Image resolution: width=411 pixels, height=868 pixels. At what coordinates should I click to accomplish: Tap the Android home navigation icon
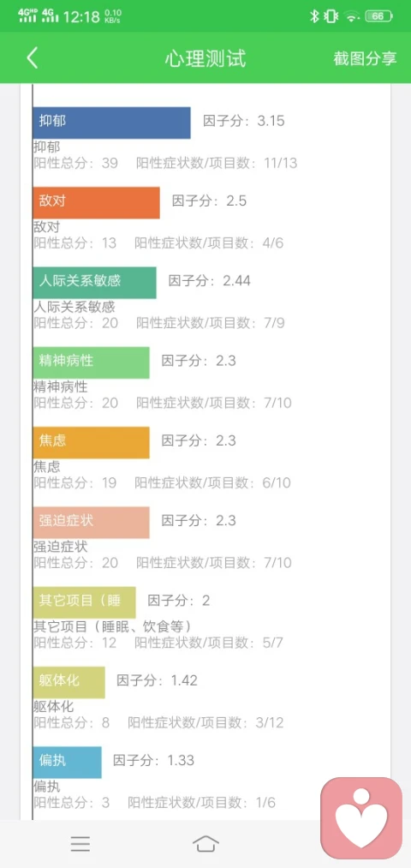point(205,843)
